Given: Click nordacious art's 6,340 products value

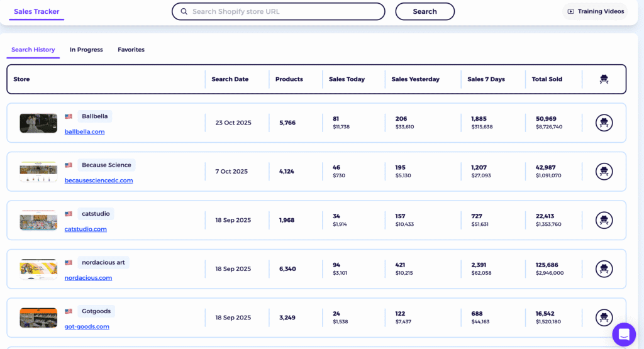Looking at the screenshot, I should pyautogui.click(x=287, y=269).
